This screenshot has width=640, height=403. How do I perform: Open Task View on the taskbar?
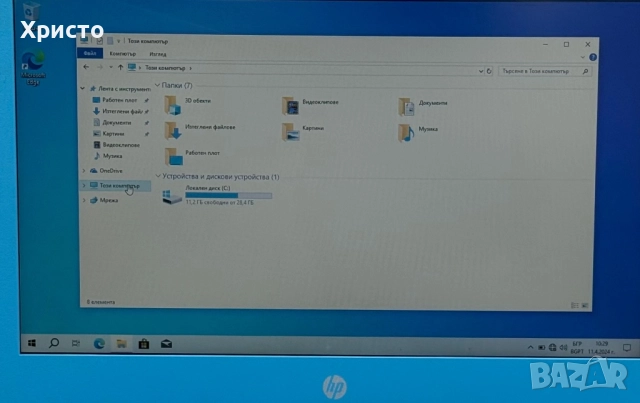pos(76,344)
